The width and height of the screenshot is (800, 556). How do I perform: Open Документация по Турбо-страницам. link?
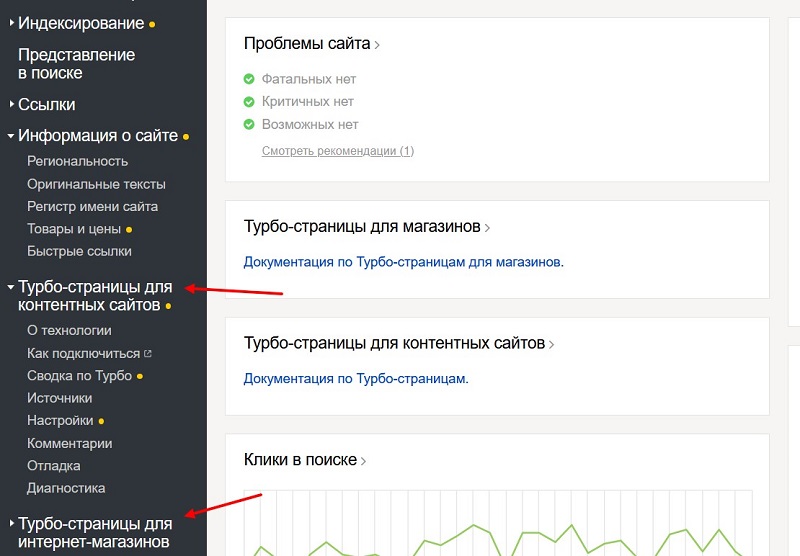point(356,379)
